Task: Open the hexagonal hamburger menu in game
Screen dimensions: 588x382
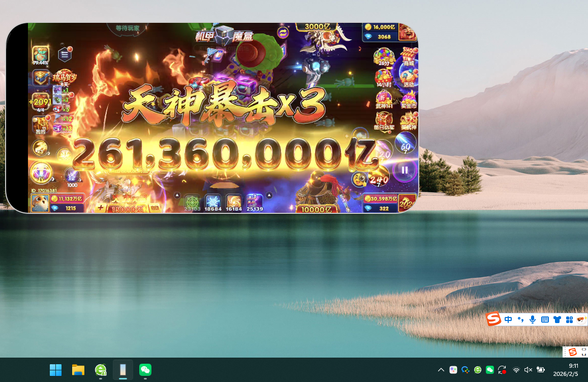Action: [65, 54]
